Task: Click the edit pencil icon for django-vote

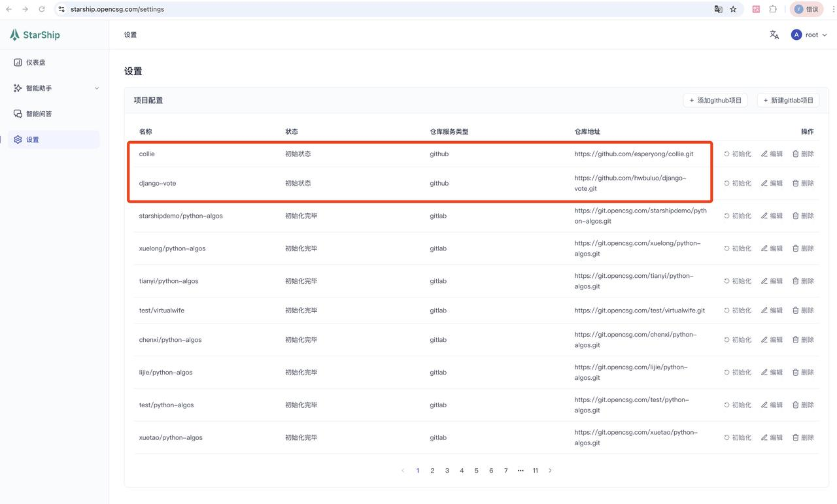Action: click(x=763, y=183)
